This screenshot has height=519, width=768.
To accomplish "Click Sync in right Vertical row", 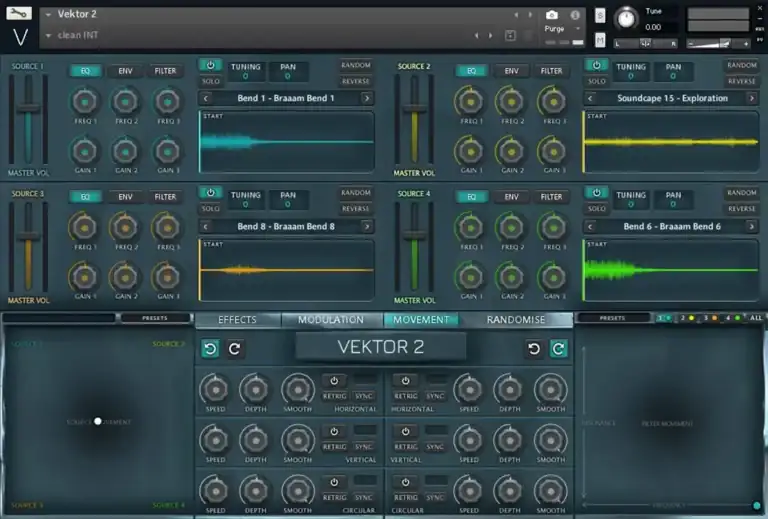I will (435, 447).
